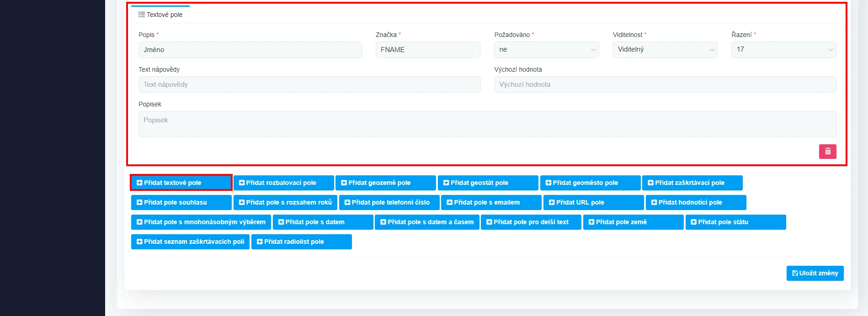Click the red trash delete icon

[827, 152]
